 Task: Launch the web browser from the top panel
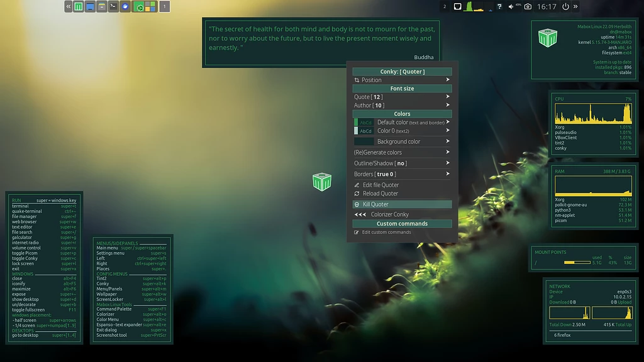[125, 6]
